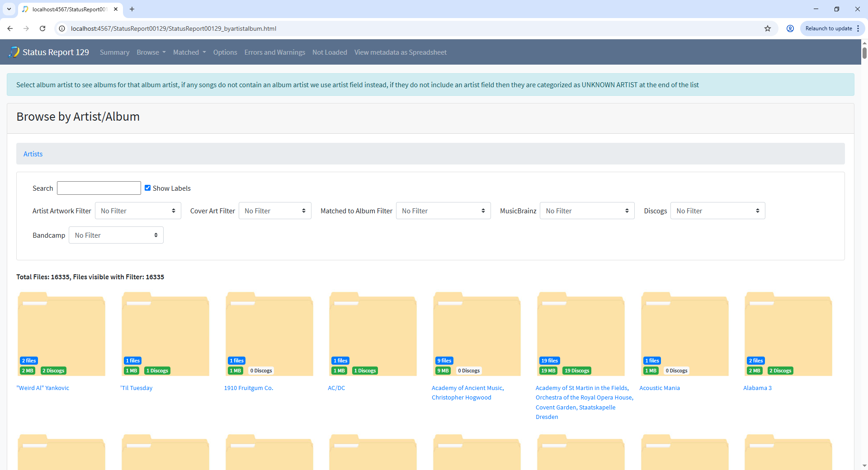The width and height of the screenshot is (868, 470).
Task: Click the scrollbar down arrow
Action: 864,465
